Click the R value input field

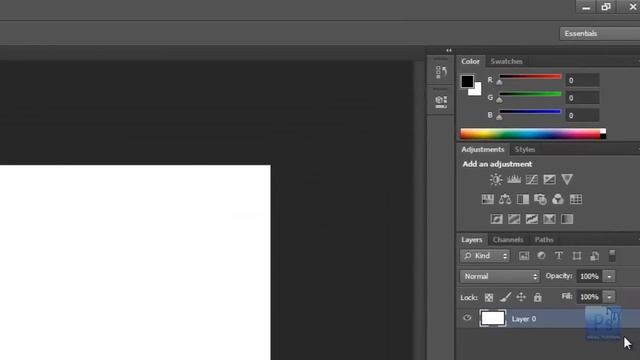click(x=582, y=80)
